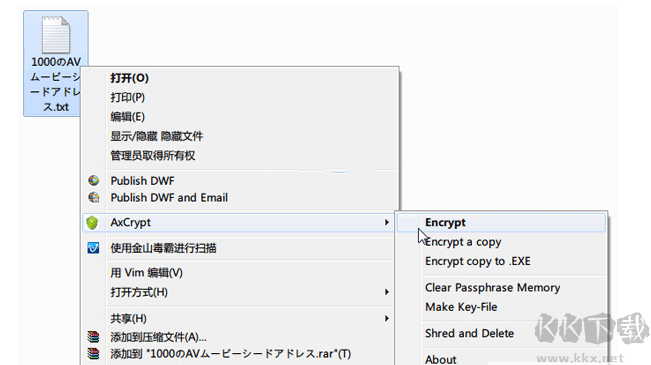
Task: Choose 管理员取得所有权 menu entry
Action: point(153,156)
